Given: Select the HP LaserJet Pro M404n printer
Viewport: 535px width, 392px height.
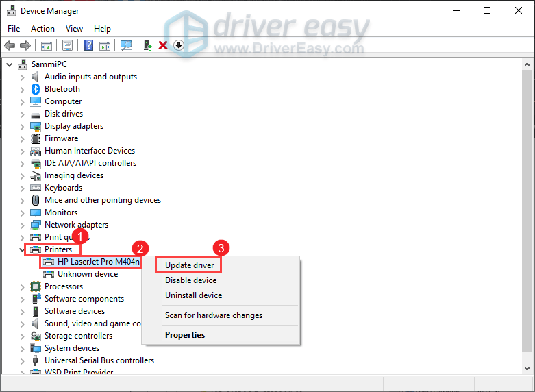Looking at the screenshot, I should (98, 262).
